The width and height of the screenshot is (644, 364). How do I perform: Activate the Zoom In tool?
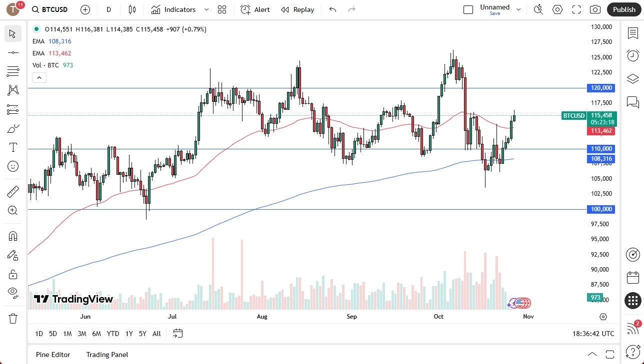coord(12,210)
